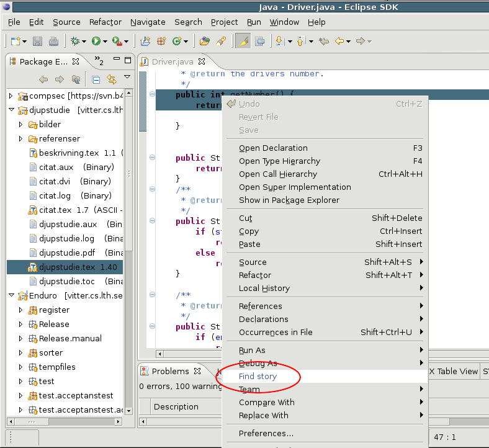Click the Save toolbar icon
The image size is (489, 448).
(37, 41)
